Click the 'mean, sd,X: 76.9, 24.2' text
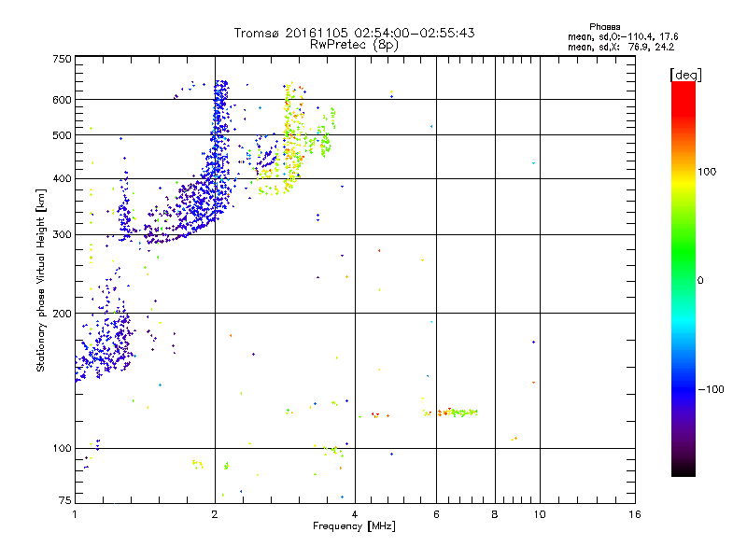The height and width of the screenshot is (560, 747). (621, 48)
